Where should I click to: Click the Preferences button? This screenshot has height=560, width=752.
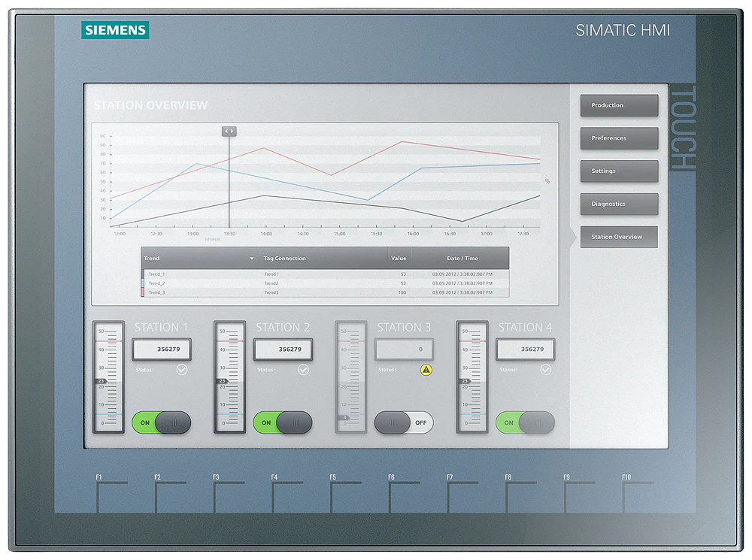pos(618,138)
